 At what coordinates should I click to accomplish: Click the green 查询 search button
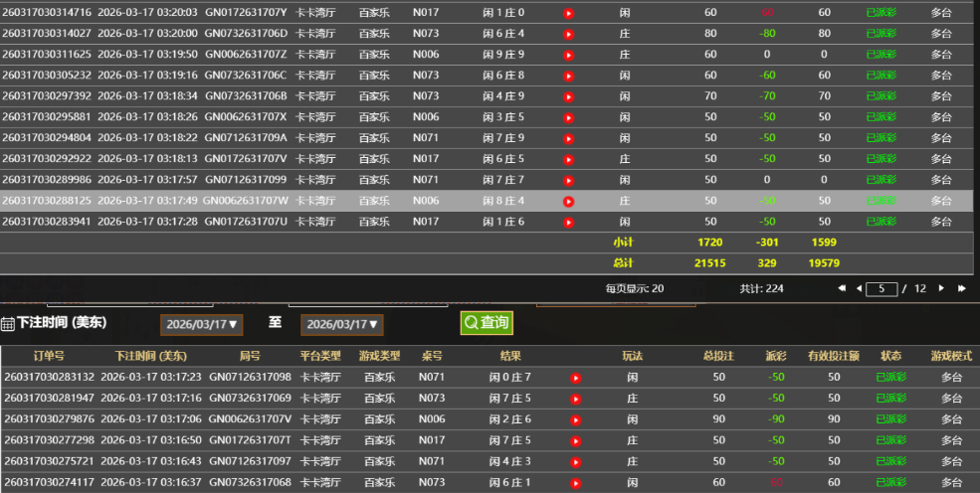click(x=487, y=323)
